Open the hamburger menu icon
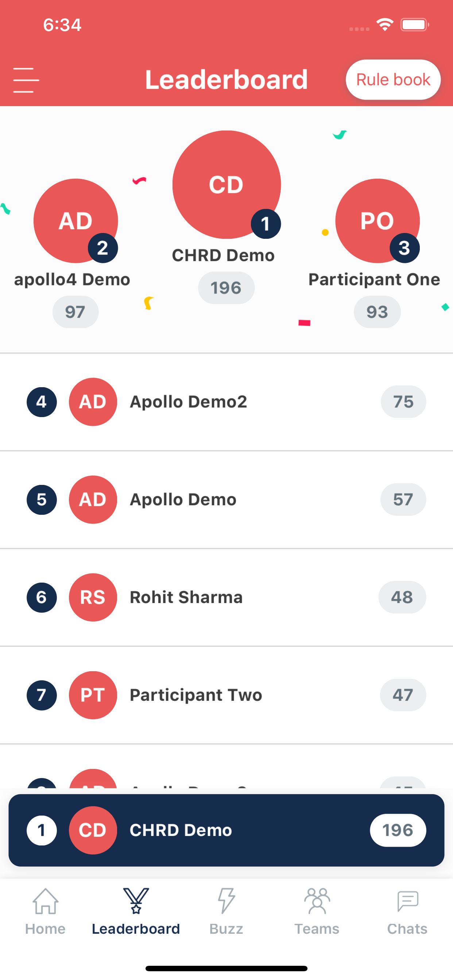 pyautogui.click(x=26, y=80)
